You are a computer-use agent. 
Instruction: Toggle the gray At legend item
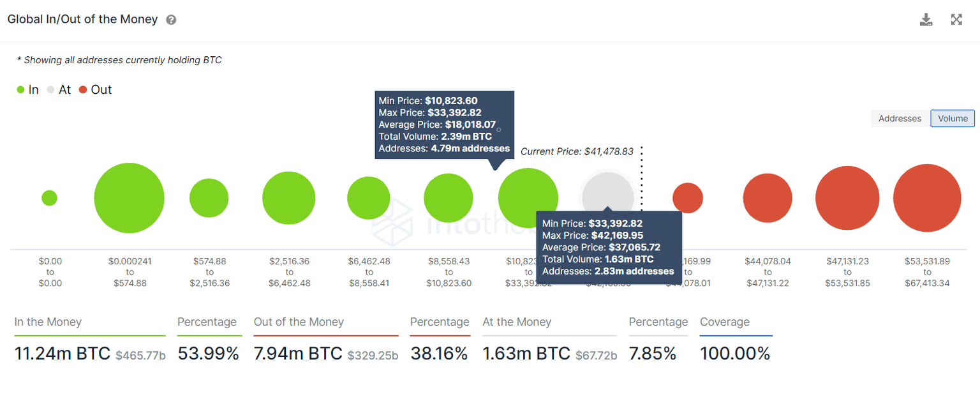click(59, 90)
